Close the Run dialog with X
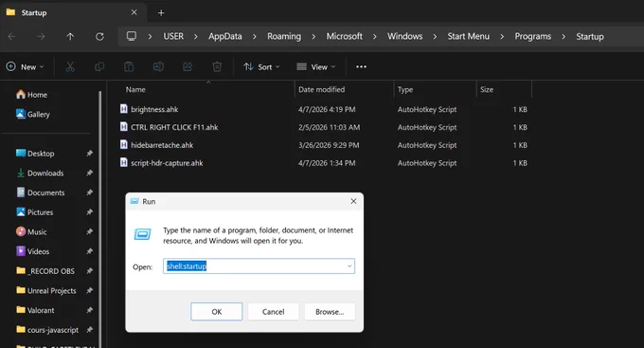This screenshot has height=348, width=644. tap(353, 201)
